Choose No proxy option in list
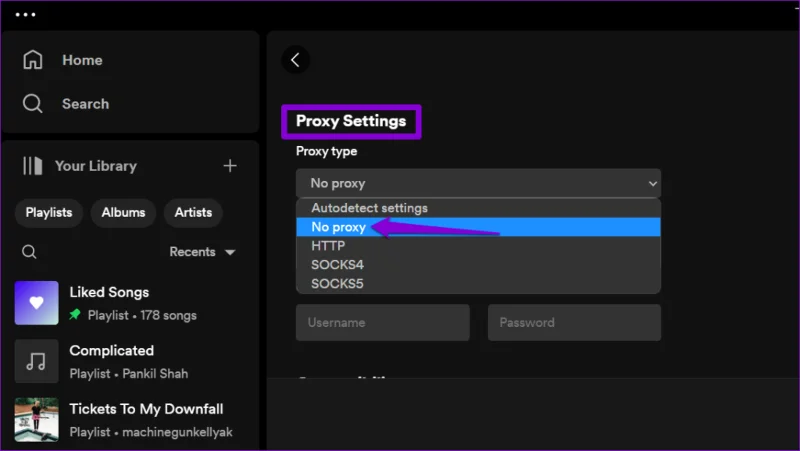 [x=479, y=227]
